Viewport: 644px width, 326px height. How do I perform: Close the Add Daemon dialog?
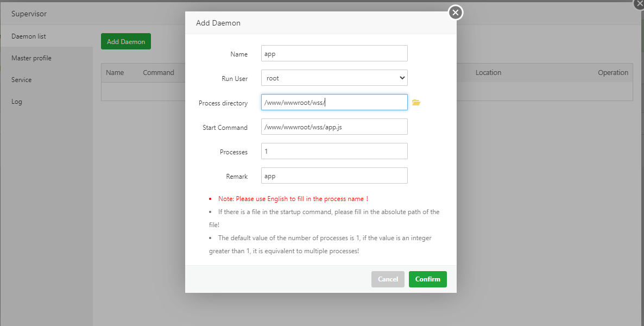click(x=456, y=12)
